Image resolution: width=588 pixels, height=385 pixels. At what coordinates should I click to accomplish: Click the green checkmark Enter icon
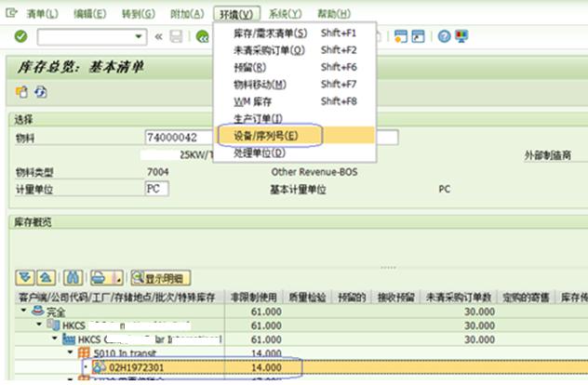coord(20,36)
